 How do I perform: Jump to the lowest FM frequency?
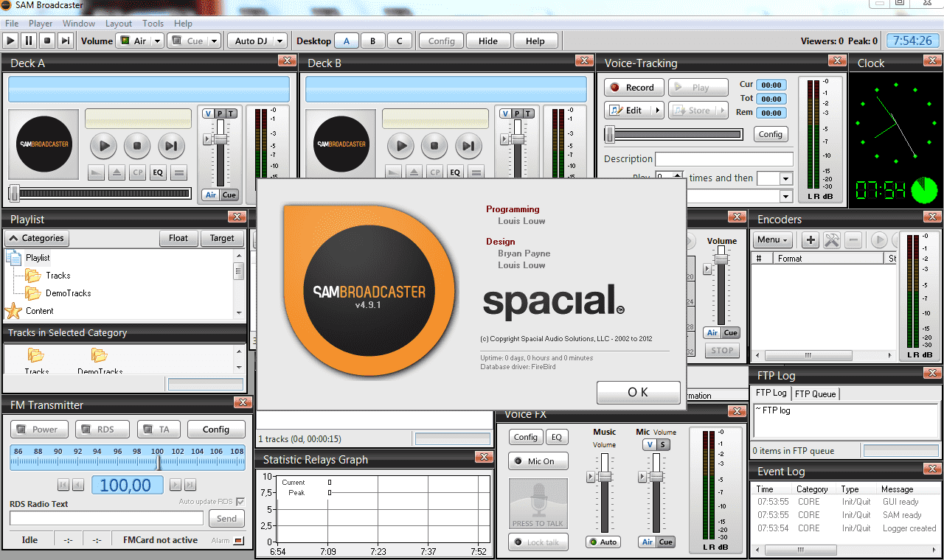click(63, 485)
